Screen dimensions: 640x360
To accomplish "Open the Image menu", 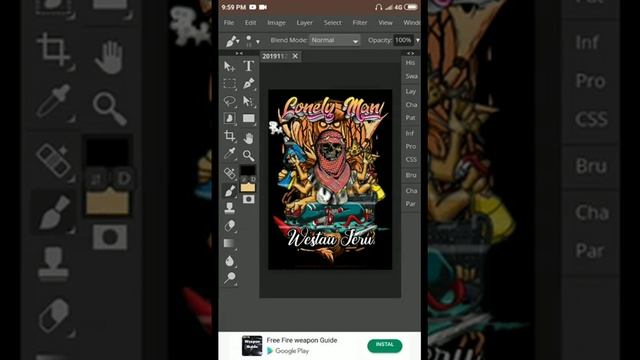I will pos(276,23).
